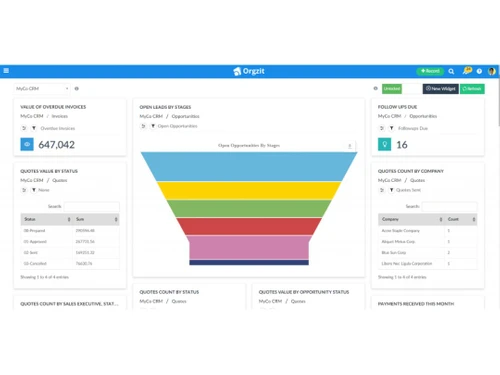Screen dimensions: 500x375
Task: Open filter on Overdue Invoices widget
Action: [34, 128]
